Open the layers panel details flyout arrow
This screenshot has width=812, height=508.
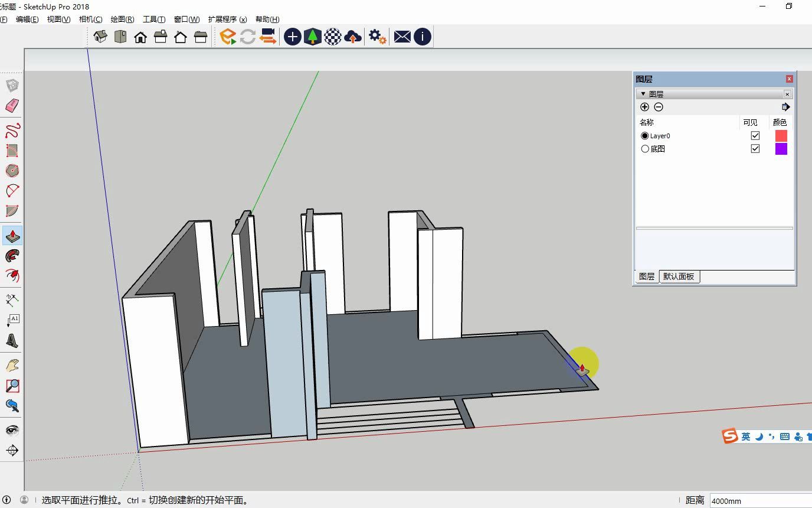pyautogui.click(x=785, y=107)
